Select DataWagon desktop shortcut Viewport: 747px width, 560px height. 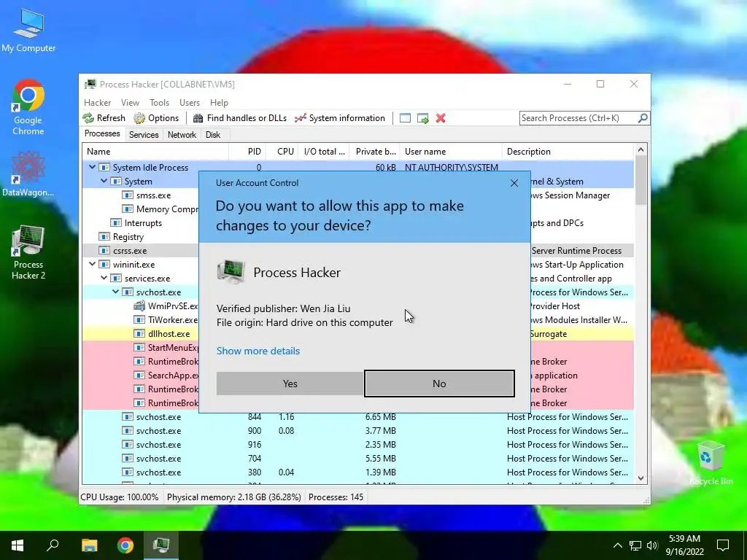point(28,174)
